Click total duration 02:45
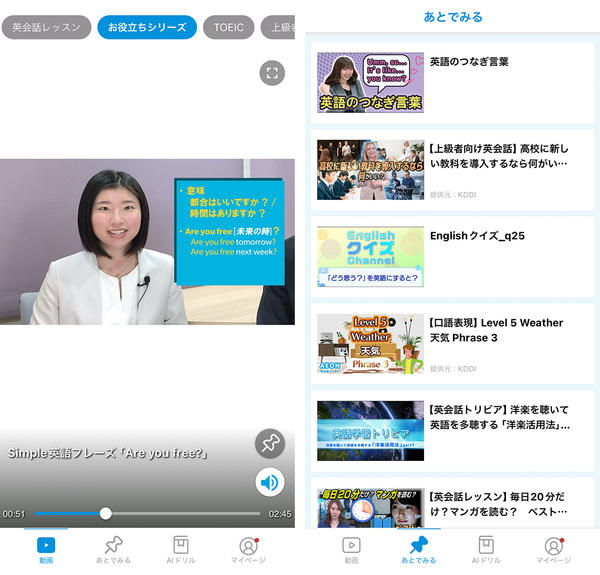Image resolution: width=600 pixels, height=575 pixels. coord(280,514)
